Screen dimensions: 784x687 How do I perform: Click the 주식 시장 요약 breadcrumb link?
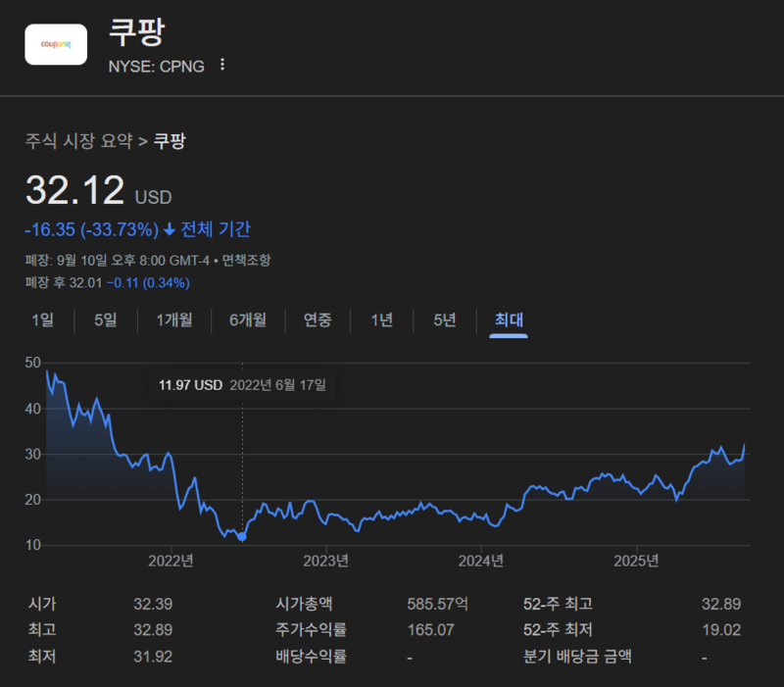point(79,141)
